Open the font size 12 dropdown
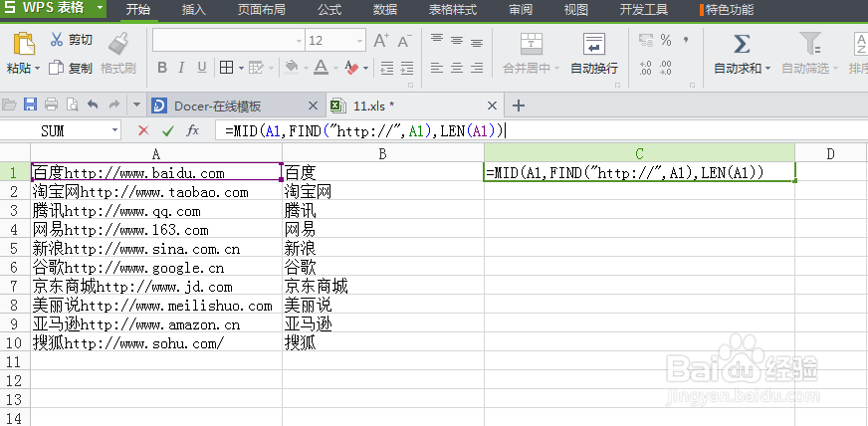 pos(359,41)
